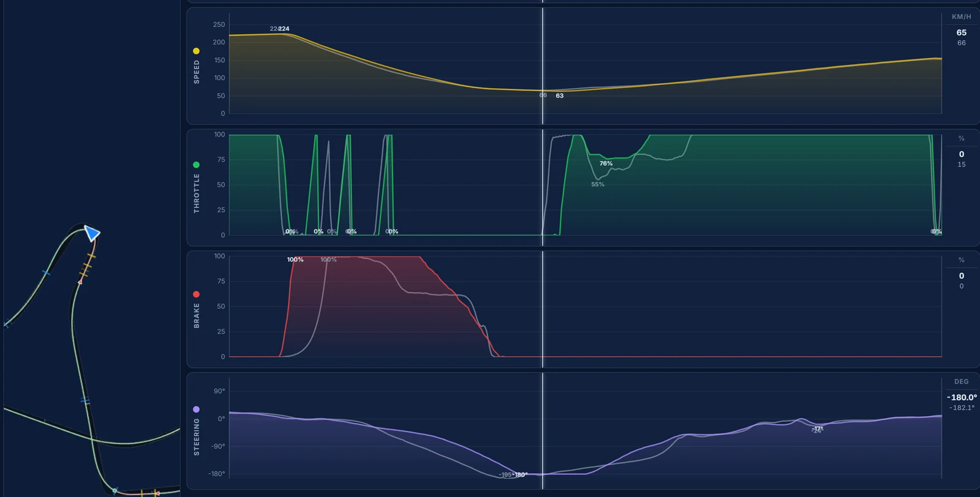
Task: Select the STEERING chart label
Action: pyautogui.click(x=197, y=437)
